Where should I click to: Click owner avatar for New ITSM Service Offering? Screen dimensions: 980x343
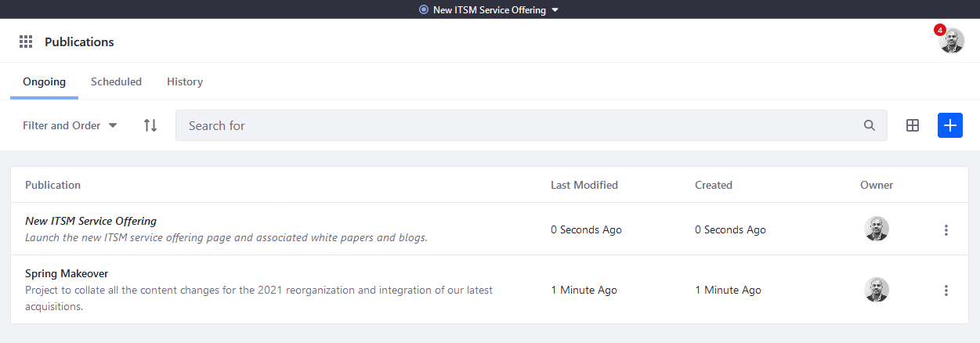coord(877,229)
